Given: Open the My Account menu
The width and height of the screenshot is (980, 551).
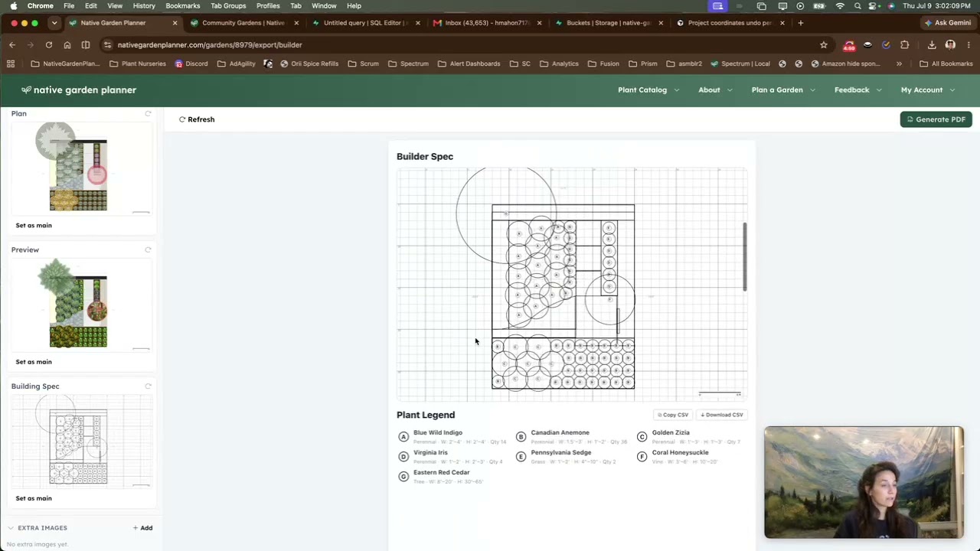Looking at the screenshot, I should coord(928,90).
